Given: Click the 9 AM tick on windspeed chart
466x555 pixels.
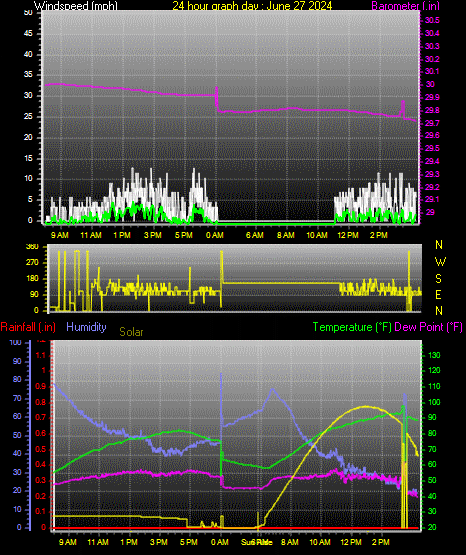Looking at the screenshot, I should [59, 235].
